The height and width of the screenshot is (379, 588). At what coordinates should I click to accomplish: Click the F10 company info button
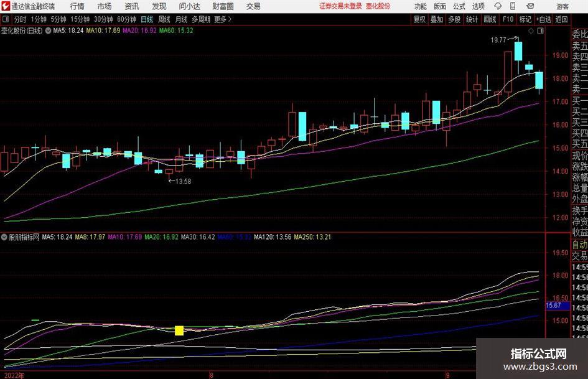[x=508, y=19]
